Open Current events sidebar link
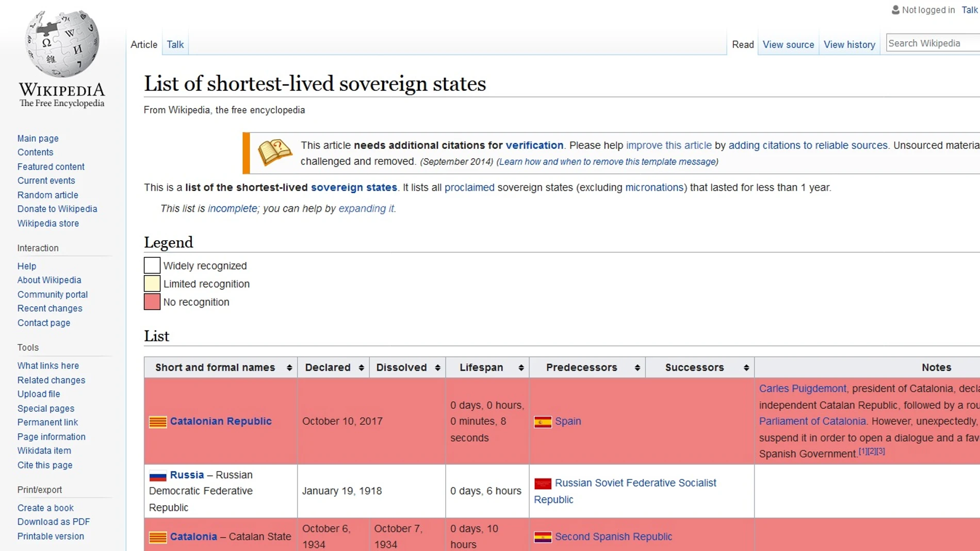 point(46,180)
